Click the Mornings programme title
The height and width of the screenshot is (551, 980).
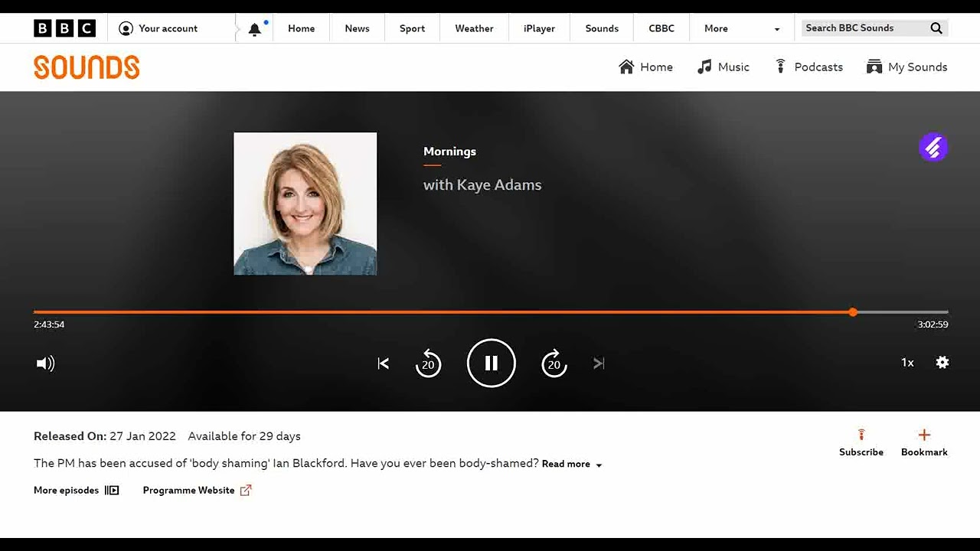449,152
